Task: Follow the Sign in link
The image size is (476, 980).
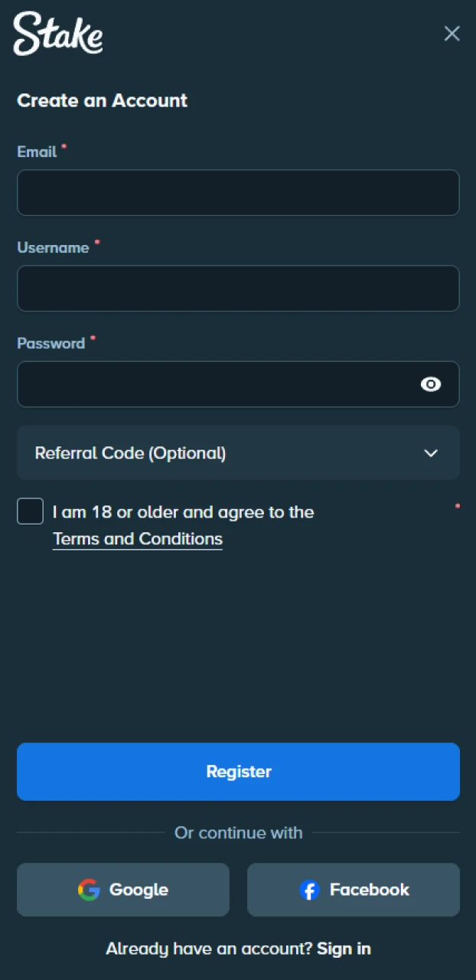Action: click(x=344, y=949)
